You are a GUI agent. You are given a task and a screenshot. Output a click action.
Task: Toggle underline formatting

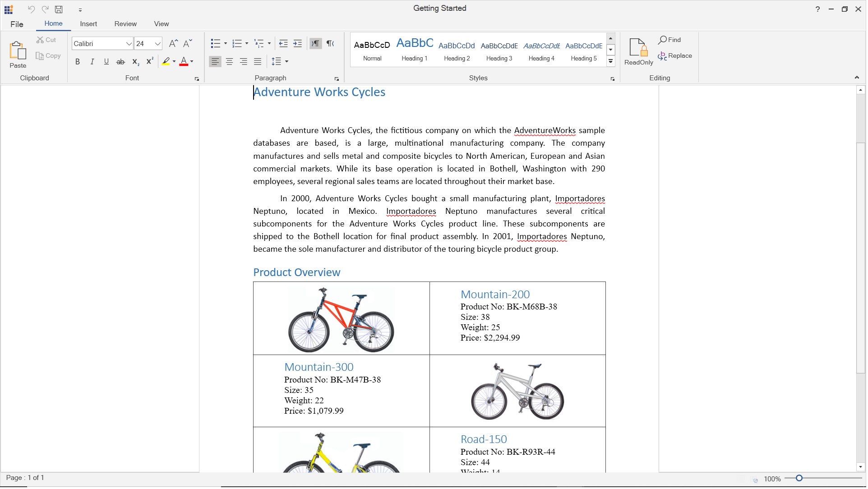point(106,62)
